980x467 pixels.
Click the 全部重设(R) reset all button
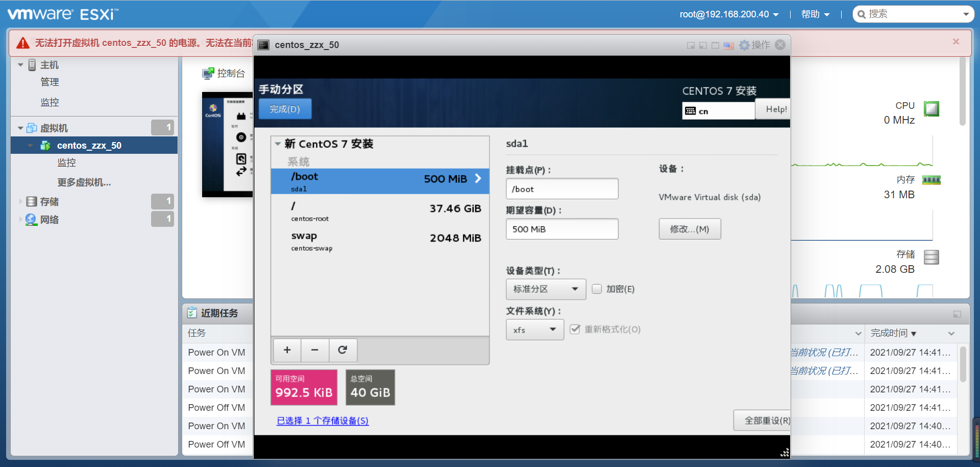(x=762, y=421)
